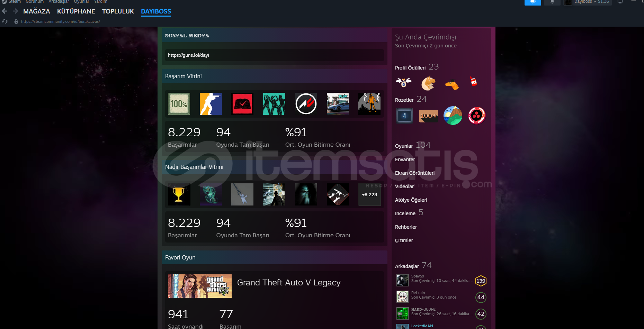This screenshot has height=329, width=644.
Task: Click the orange giraffe profile award icon
Action: click(x=452, y=84)
